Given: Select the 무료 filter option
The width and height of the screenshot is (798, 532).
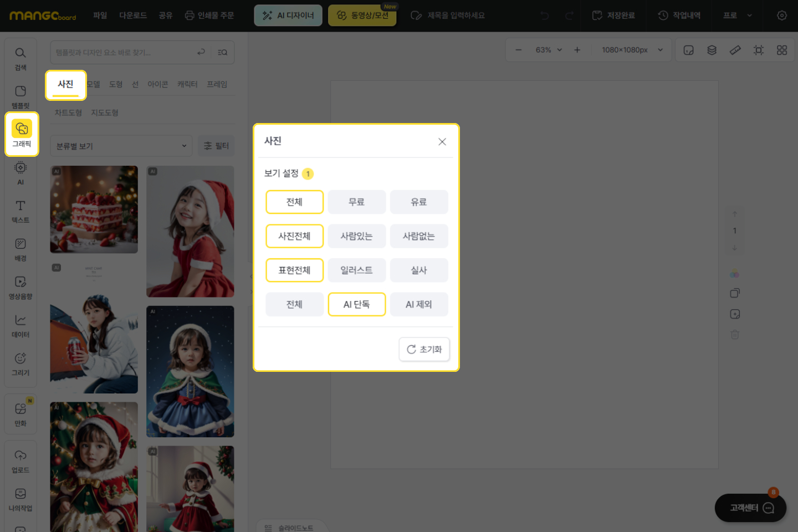Looking at the screenshot, I should pyautogui.click(x=356, y=202).
